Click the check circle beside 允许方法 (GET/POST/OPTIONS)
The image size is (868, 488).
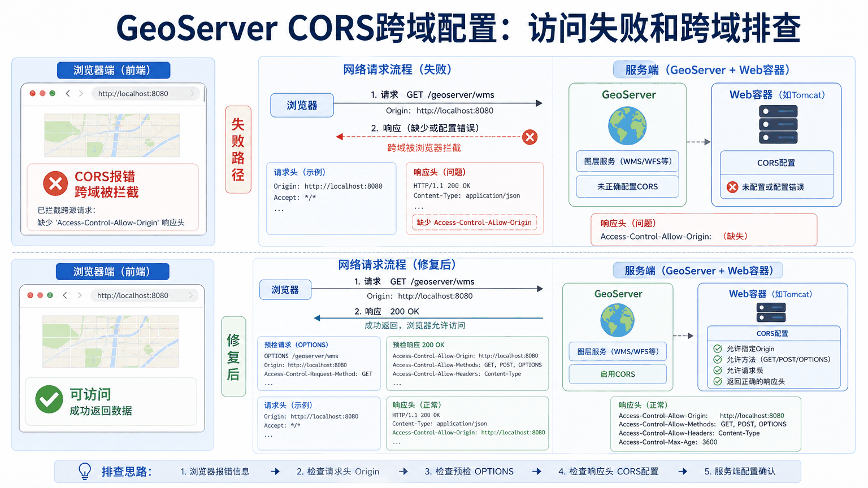[x=718, y=359]
